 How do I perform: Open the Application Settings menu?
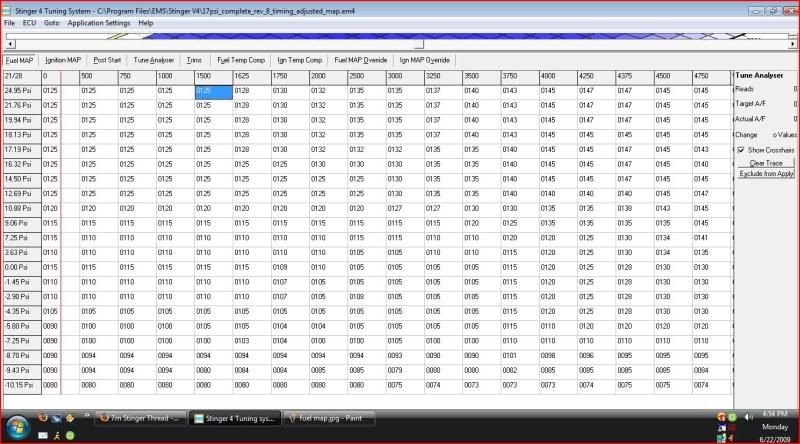point(98,23)
